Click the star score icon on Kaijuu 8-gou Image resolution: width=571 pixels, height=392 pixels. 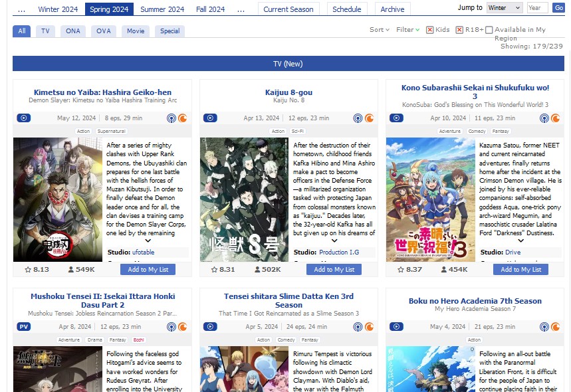tap(214, 270)
